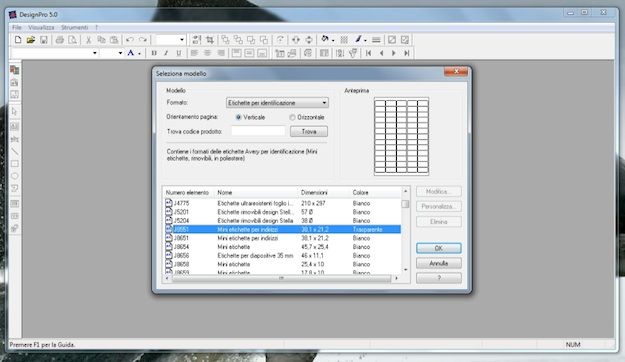The width and height of the screenshot is (625, 362).
Task: Click the line thickness icon
Action: [376, 40]
